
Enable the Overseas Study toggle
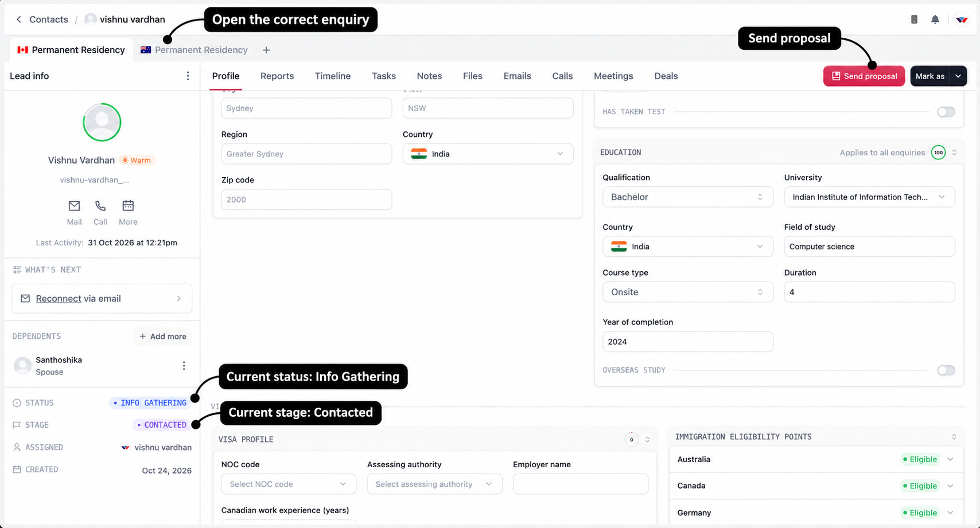point(946,370)
